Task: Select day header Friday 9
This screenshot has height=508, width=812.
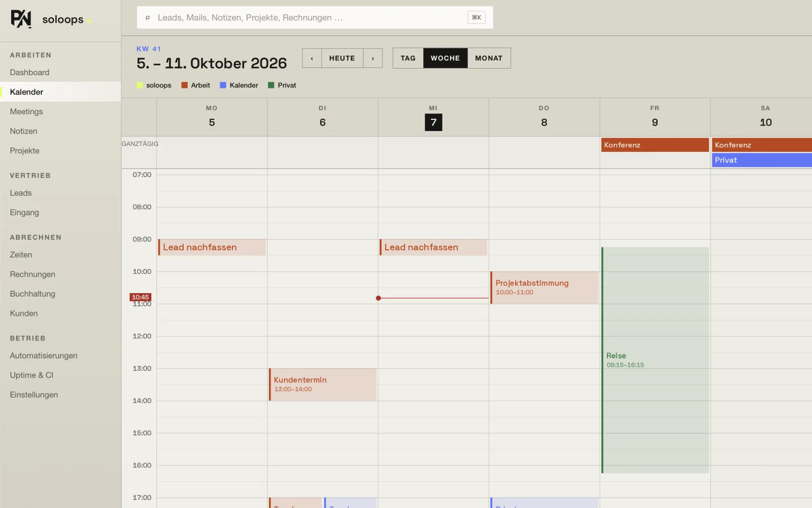Action: pos(655,117)
